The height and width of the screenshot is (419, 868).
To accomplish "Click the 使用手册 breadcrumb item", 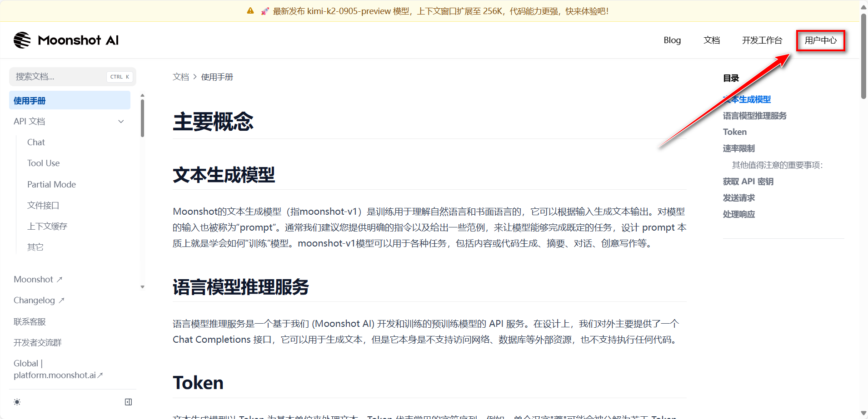I will (217, 77).
